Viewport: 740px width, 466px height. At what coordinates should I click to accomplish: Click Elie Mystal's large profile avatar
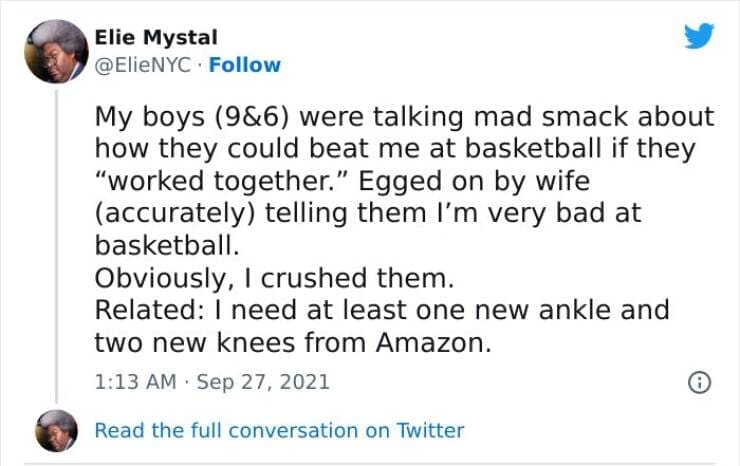click(x=55, y=51)
